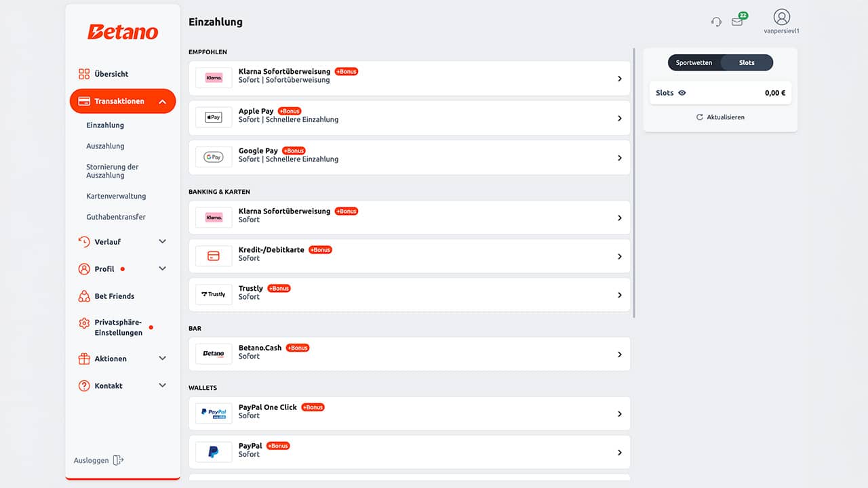Click the Betano.Cash logo
Screen dimensions: 868x488
click(x=214, y=354)
